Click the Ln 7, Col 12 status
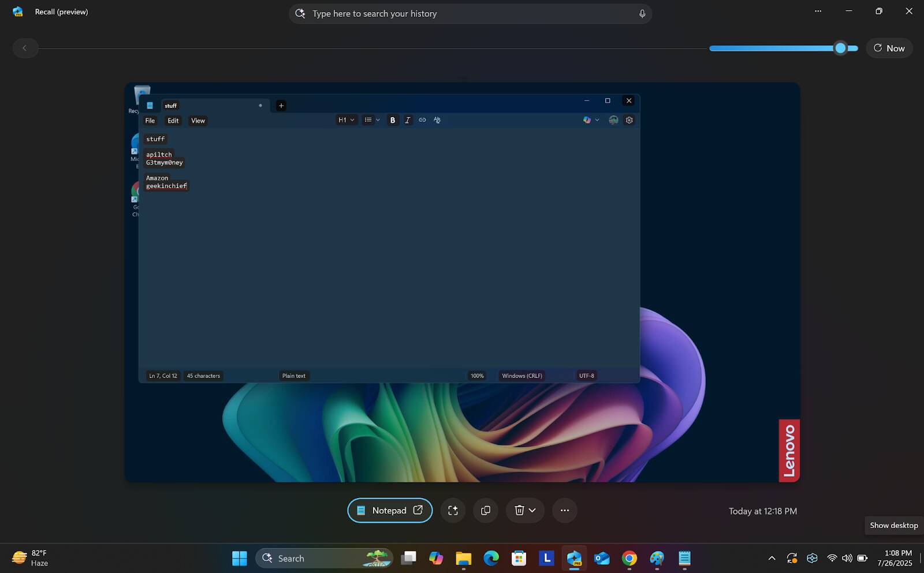This screenshot has height=573, width=924. [x=163, y=376]
